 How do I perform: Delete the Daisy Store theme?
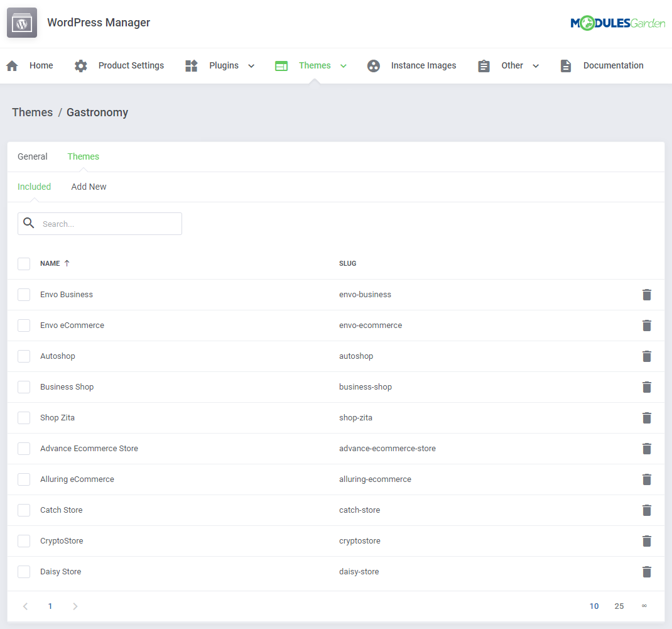click(647, 572)
